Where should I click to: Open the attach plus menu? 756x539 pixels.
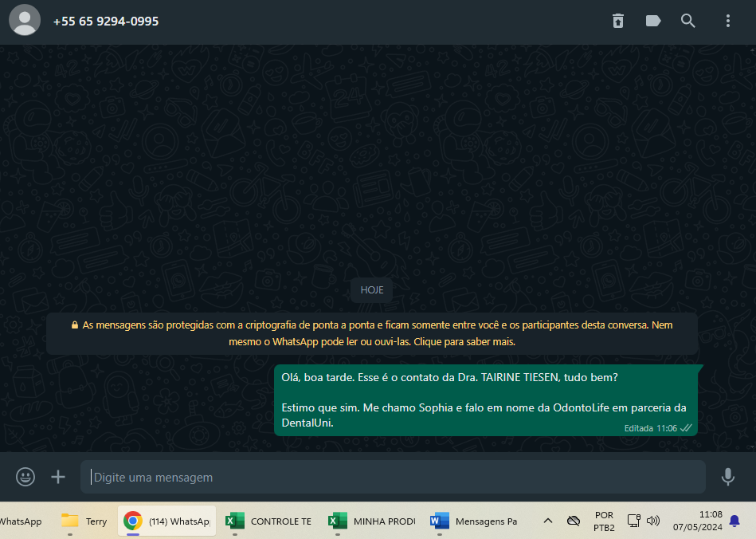point(58,477)
